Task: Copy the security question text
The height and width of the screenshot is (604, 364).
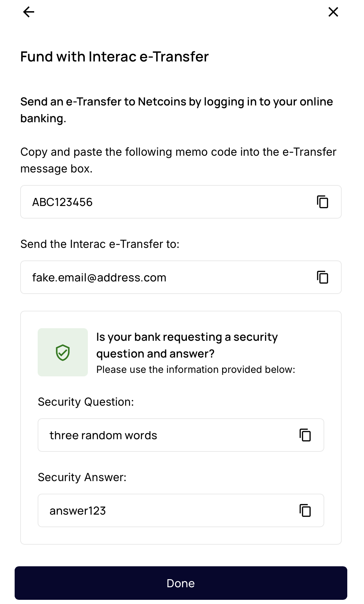Action: pyautogui.click(x=305, y=435)
